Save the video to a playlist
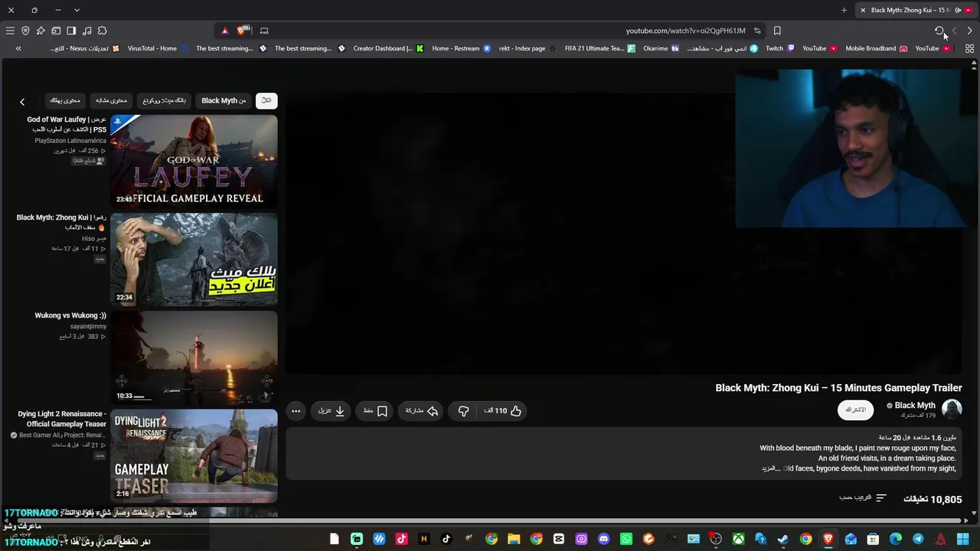Image resolution: width=980 pixels, height=551 pixels. (375, 411)
